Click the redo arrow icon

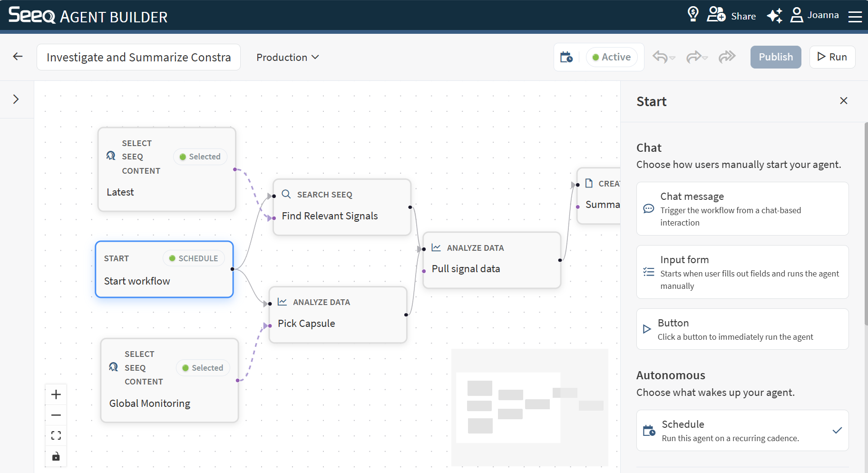click(x=693, y=57)
